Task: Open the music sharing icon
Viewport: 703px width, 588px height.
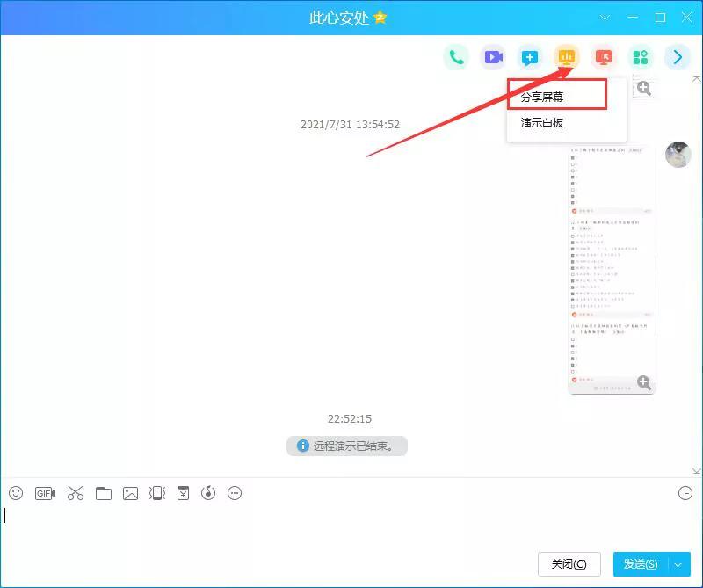Action: [208, 493]
